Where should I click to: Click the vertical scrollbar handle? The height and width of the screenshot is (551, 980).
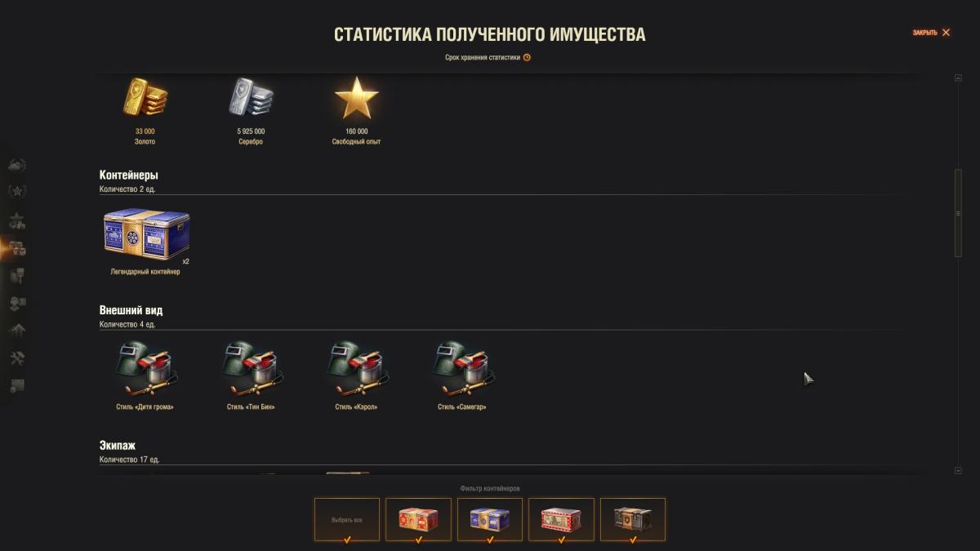pyautogui.click(x=958, y=213)
